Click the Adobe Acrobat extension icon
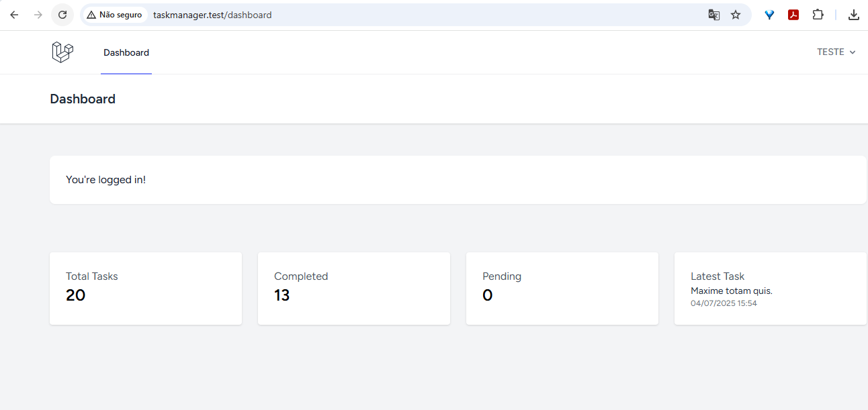This screenshot has width=868, height=410. 793,14
